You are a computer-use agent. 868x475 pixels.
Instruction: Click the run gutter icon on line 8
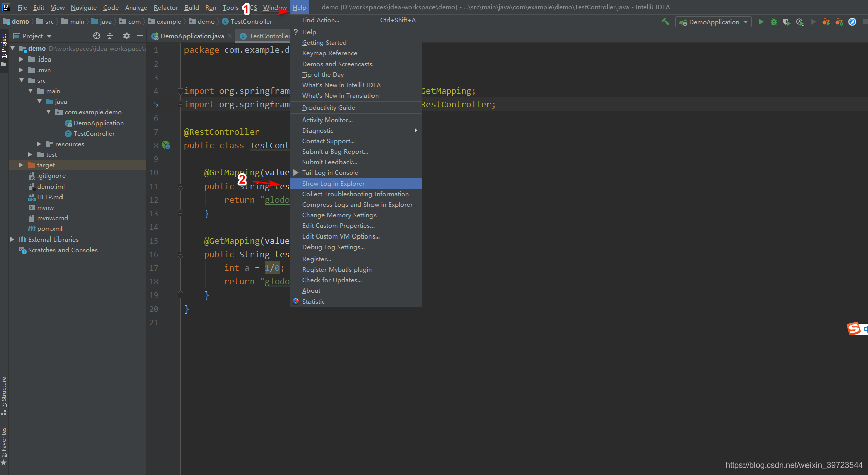[x=166, y=145]
